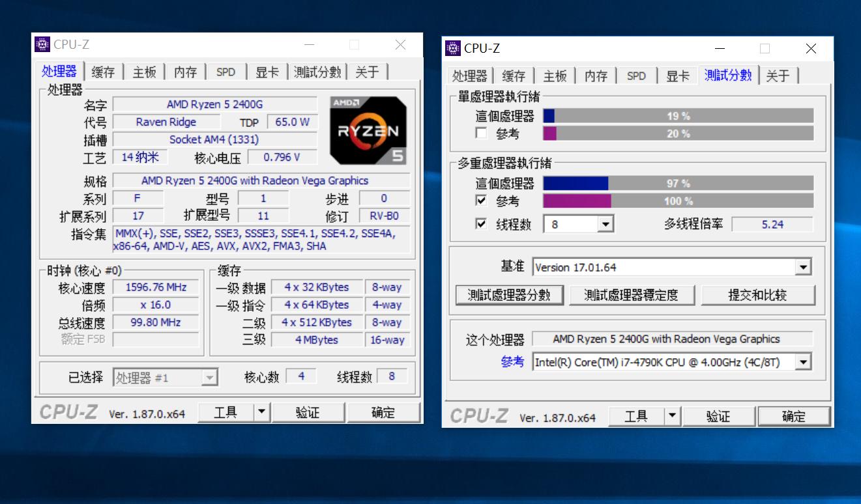861x504 pixels.
Task: Click the 提交和比较 button
Action: [759, 294]
